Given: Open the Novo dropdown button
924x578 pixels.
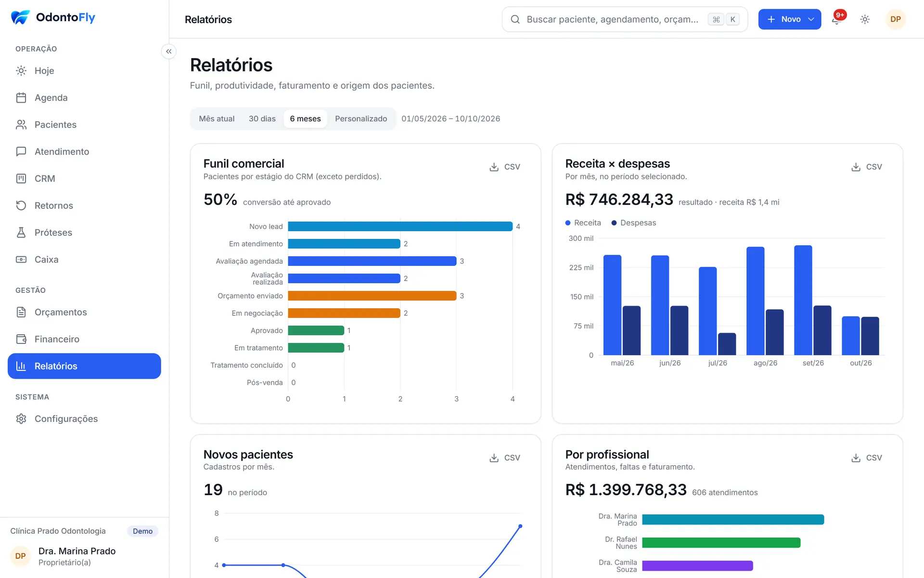Looking at the screenshot, I should [790, 19].
